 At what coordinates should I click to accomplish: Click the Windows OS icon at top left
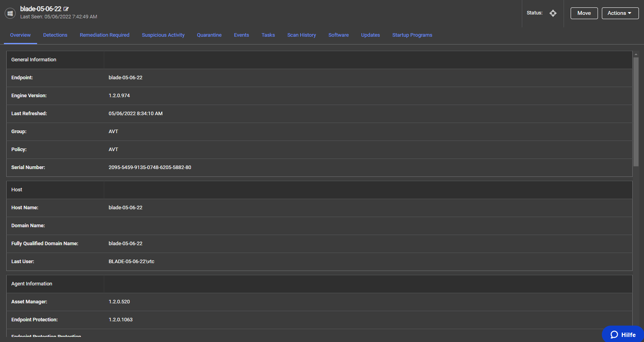pos(10,13)
